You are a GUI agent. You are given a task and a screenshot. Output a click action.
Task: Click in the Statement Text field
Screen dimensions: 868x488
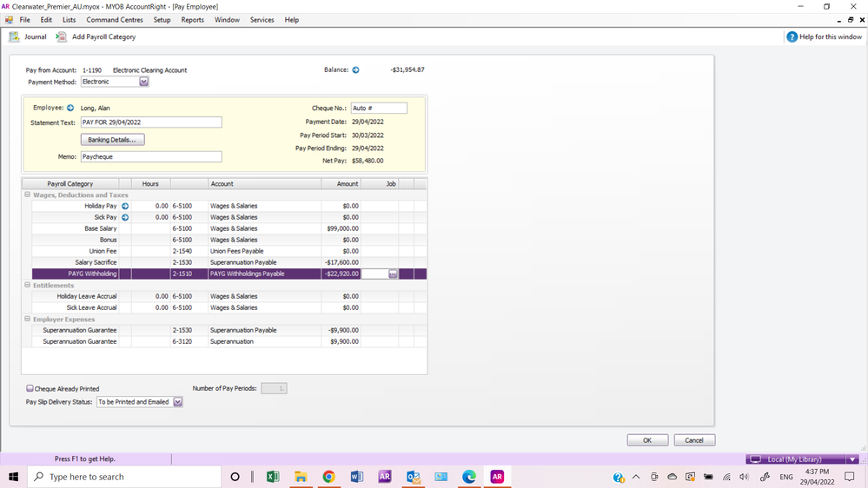click(x=151, y=122)
